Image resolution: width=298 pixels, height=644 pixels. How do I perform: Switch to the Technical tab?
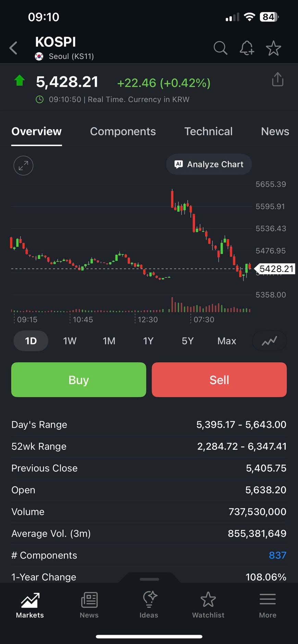point(208,132)
